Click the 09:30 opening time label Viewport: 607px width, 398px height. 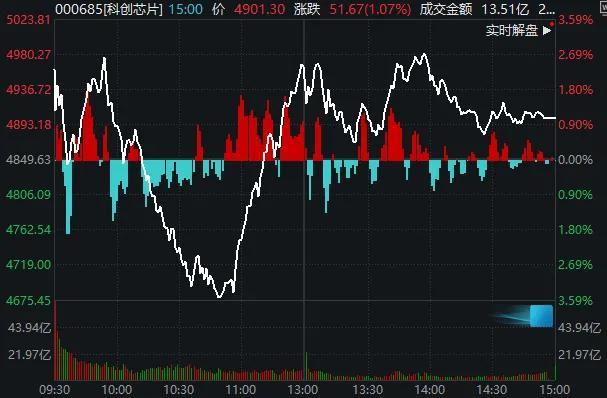55,389
